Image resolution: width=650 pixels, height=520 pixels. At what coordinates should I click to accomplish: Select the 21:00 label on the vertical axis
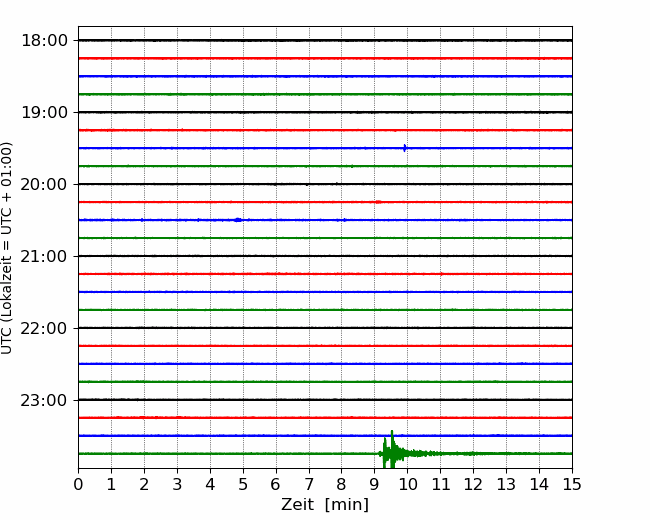(x=44, y=256)
